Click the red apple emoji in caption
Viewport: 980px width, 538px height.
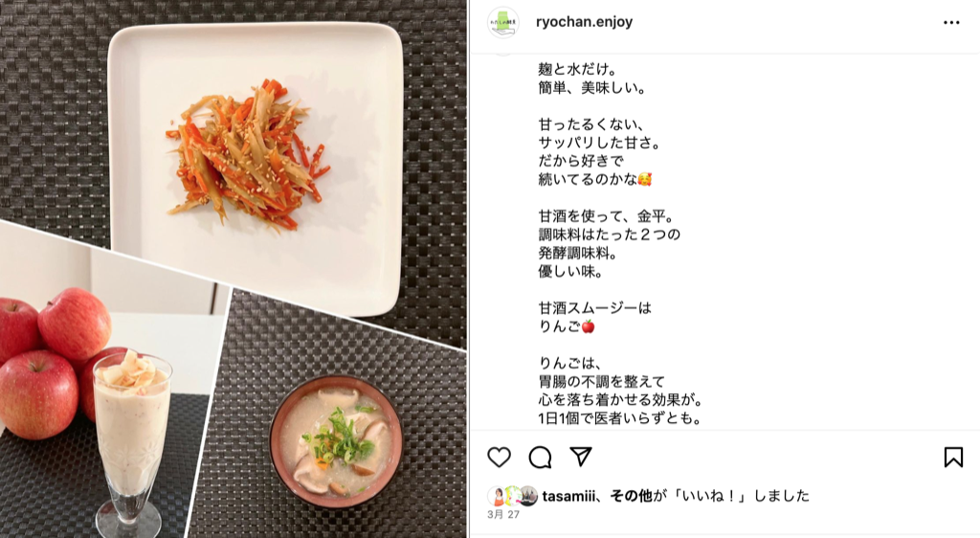589,326
